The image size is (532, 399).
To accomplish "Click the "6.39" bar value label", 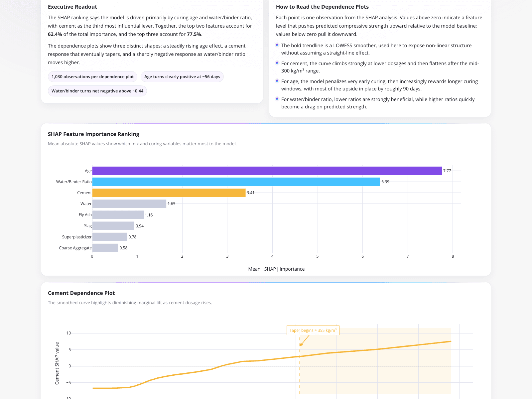I will point(385,182).
